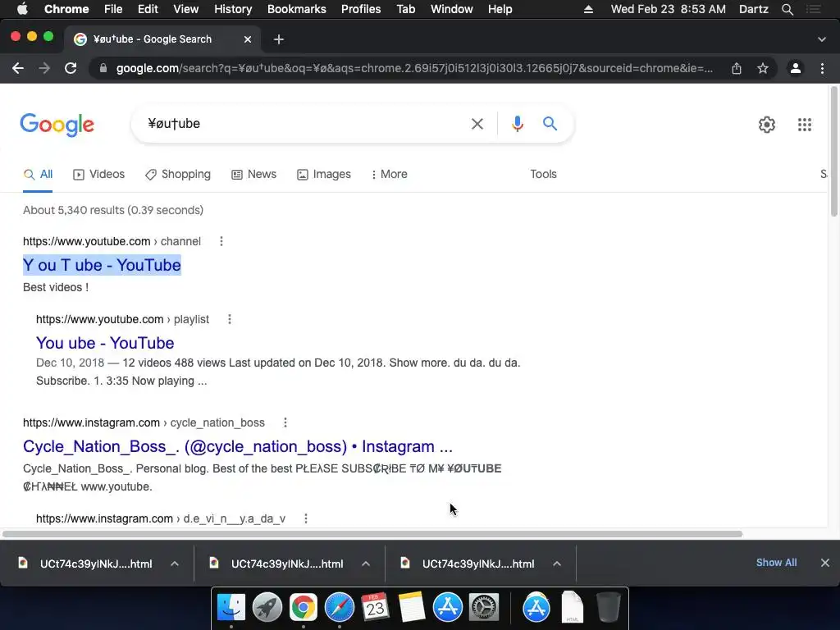Viewport: 840px width, 630px height.
Task: View site information via lock icon
Action: click(x=103, y=68)
